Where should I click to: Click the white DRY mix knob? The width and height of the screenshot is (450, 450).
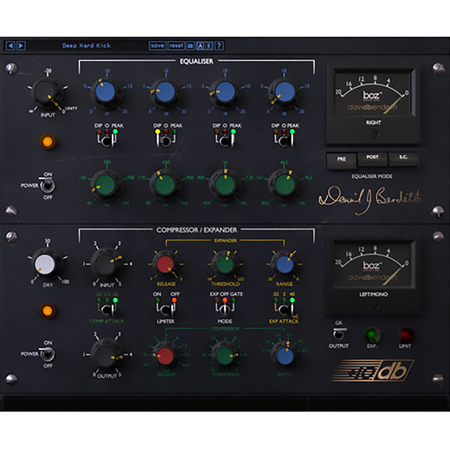click(x=45, y=264)
